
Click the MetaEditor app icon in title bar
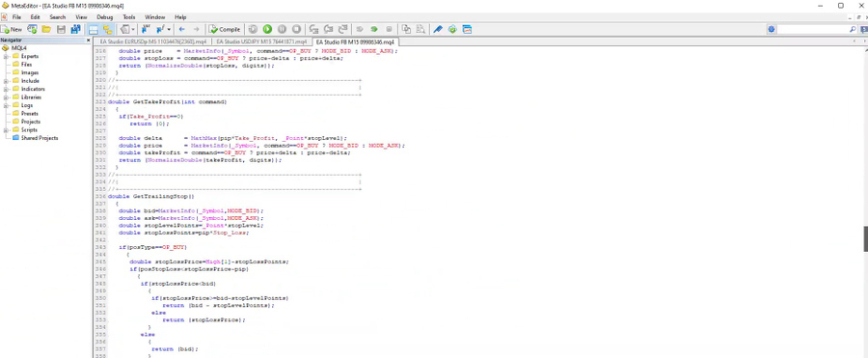pyautogui.click(x=5, y=5)
